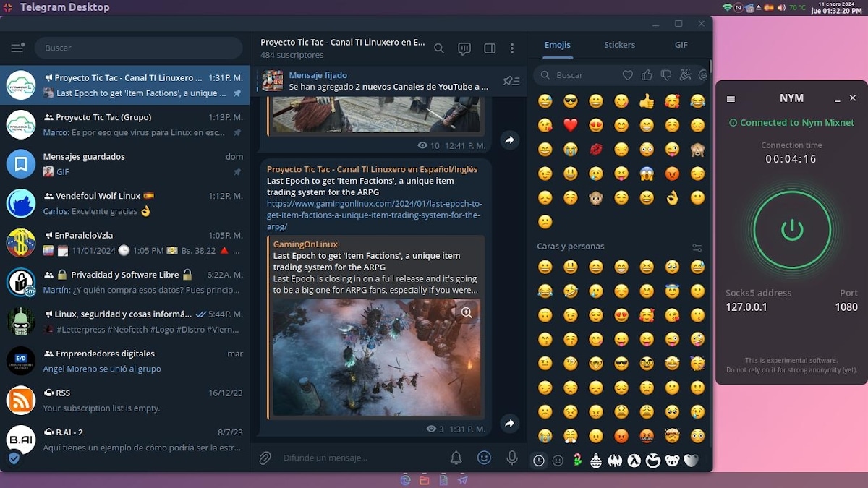Open the Telegram hamburger main menu
This screenshot has width=868, height=488.
click(17, 48)
